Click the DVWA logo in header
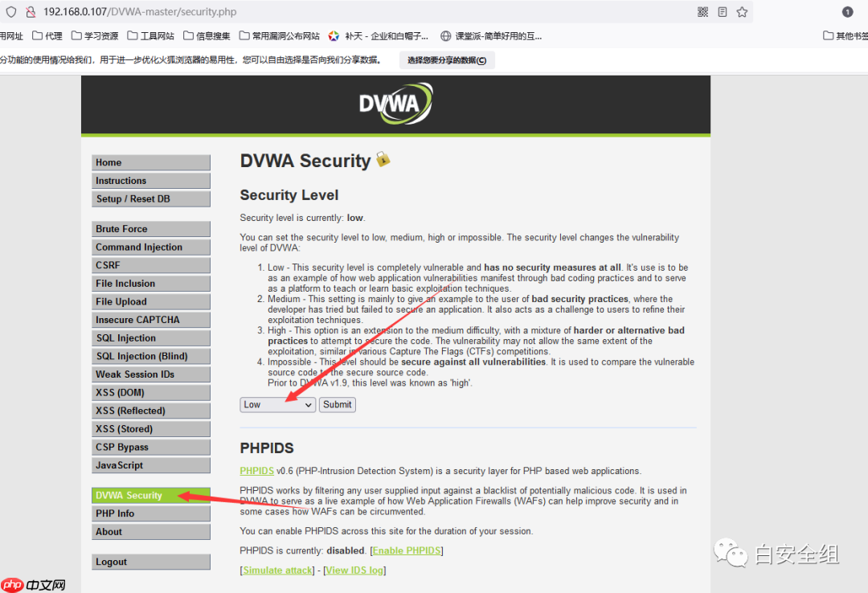This screenshot has width=868, height=593. point(395,104)
